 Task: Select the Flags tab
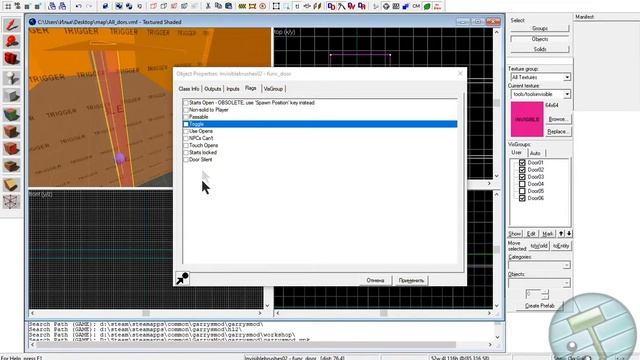pyautogui.click(x=251, y=88)
